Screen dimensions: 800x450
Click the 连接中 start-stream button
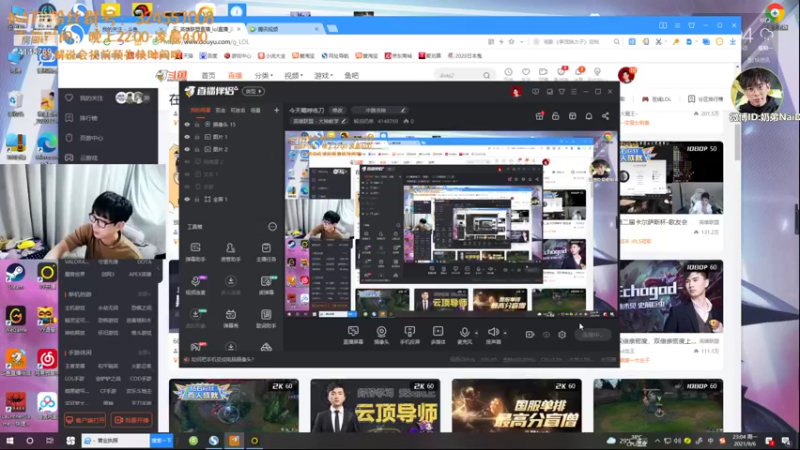[592, 335]
